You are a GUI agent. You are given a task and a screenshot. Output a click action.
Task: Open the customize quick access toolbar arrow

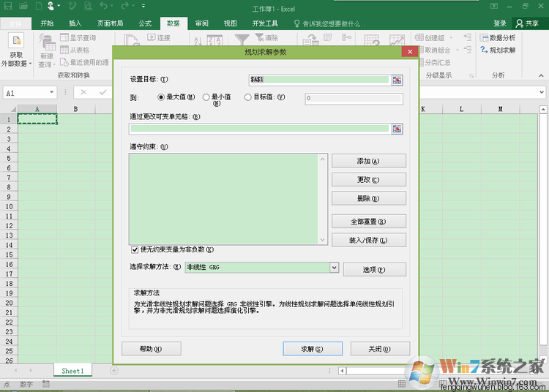point(143,6)
